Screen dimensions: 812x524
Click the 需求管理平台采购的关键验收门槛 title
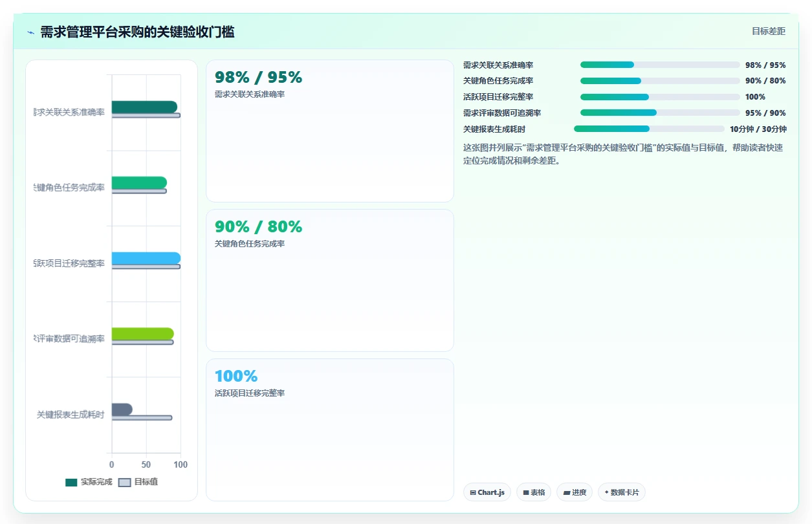(137, 32)
